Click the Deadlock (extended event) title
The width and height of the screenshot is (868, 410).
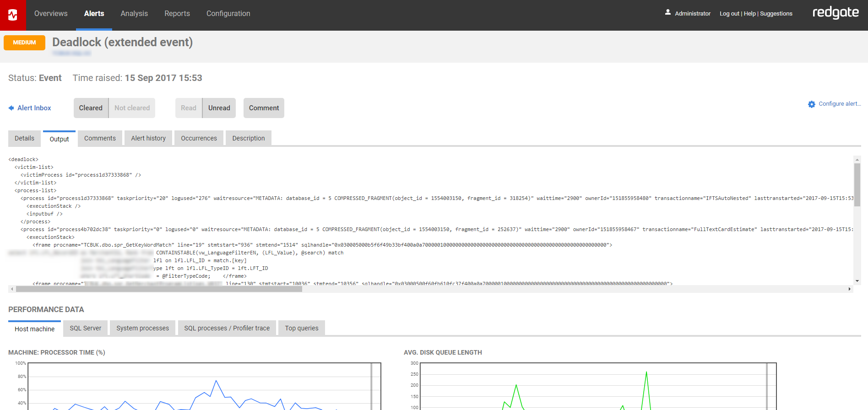(122, 42)
